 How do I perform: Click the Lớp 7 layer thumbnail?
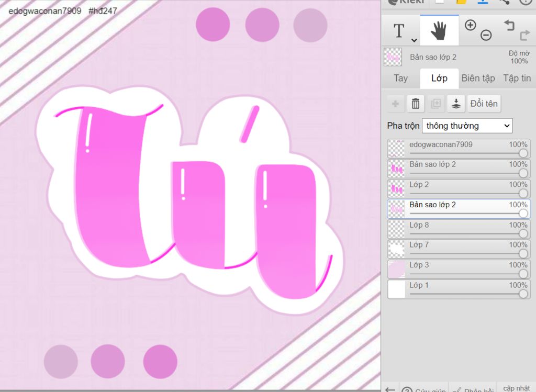coord(397,249)
